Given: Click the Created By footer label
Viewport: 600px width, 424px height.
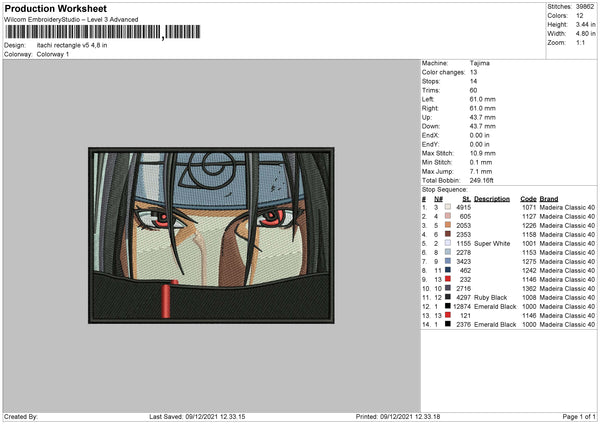Looking at the screenshot, I should pyautogui.click(x=21, y=416).
